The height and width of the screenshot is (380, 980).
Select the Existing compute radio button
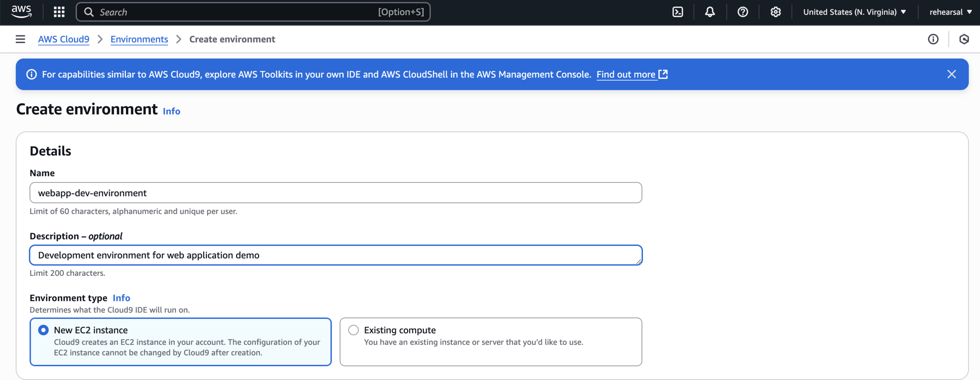tap(354, 330)
